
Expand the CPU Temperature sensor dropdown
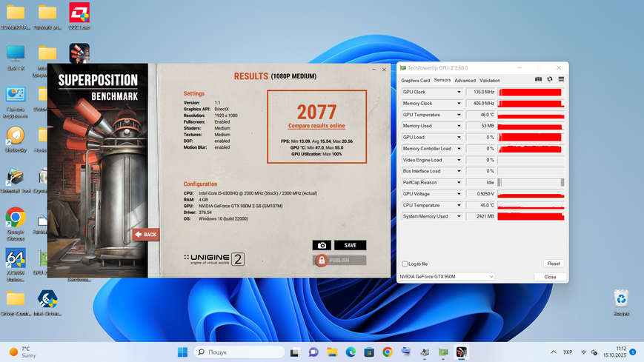click(x=459, y=205)
